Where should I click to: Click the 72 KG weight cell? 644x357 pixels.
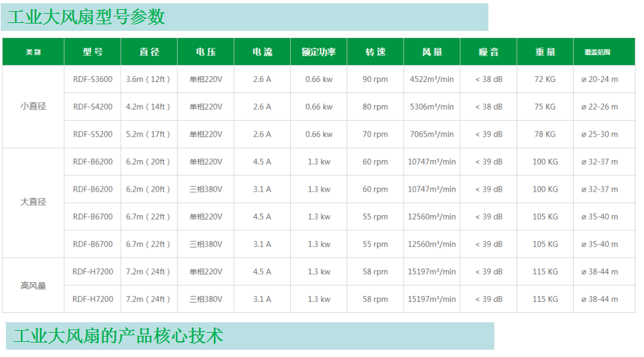click(544, 79)
